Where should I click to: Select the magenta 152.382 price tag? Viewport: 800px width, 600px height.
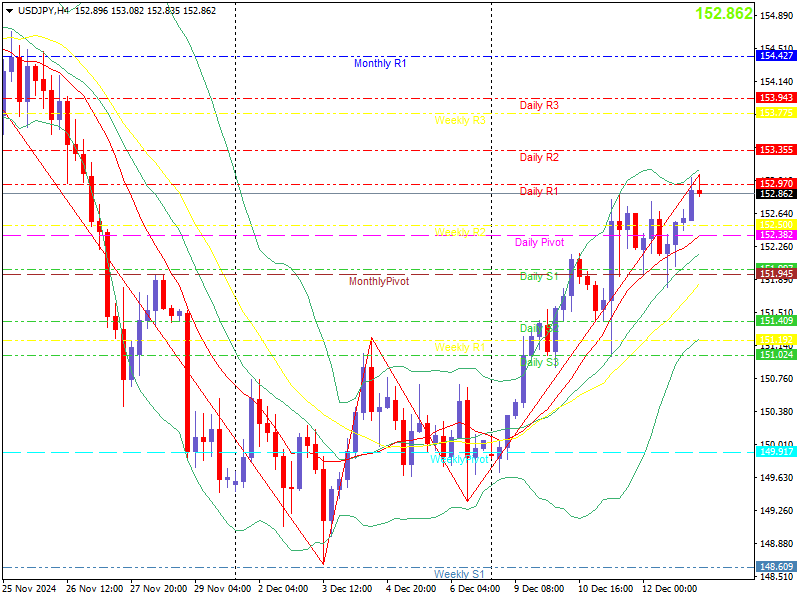tap(777, 235)
